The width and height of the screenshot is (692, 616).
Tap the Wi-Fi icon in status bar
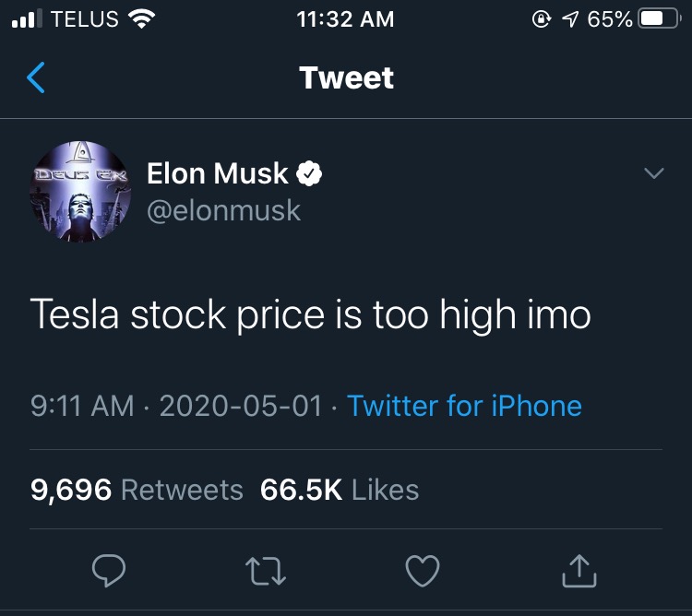click(141, 19)
